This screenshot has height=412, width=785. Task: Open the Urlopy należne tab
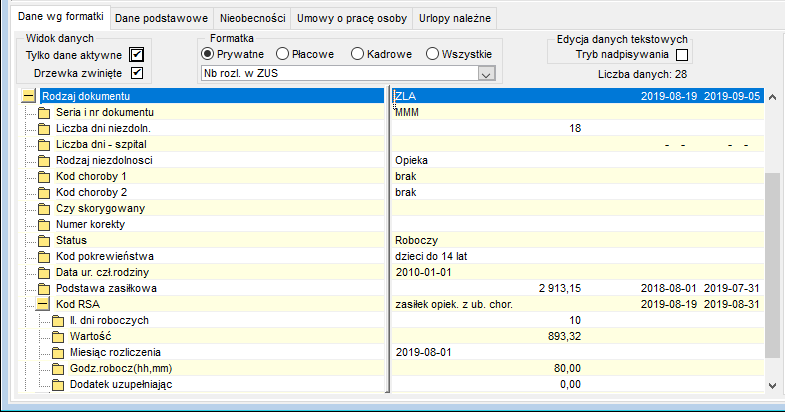[455, 19]
